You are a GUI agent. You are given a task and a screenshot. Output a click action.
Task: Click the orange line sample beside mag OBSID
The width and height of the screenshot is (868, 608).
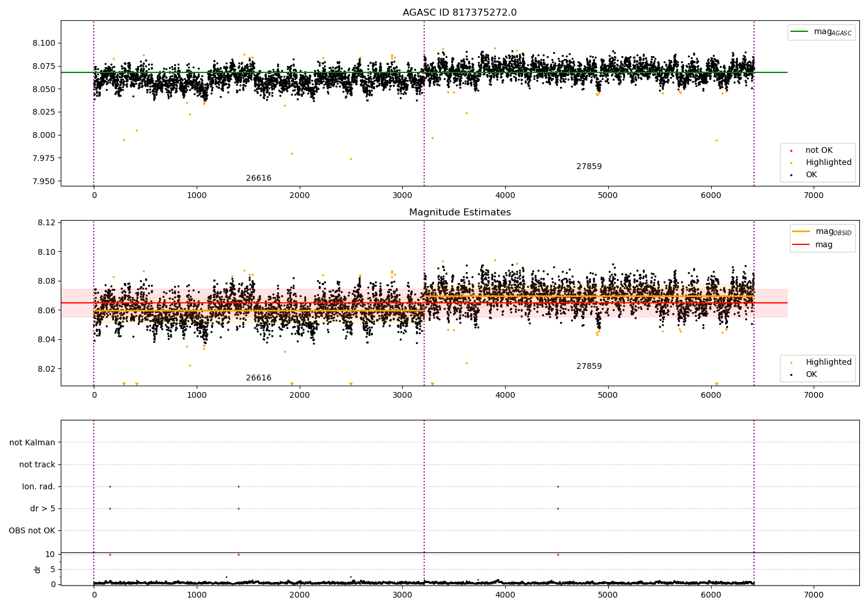click(x=801, y=232)
